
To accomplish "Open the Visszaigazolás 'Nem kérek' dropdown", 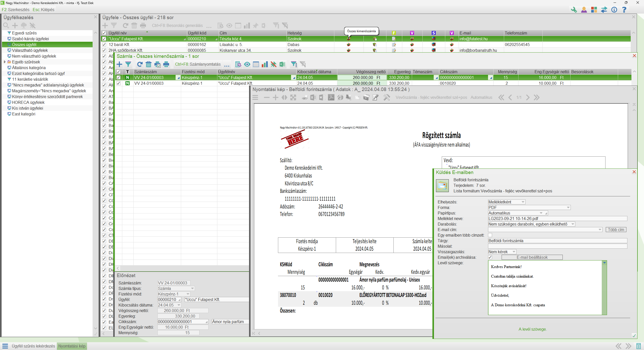I will tap(514, 252).
